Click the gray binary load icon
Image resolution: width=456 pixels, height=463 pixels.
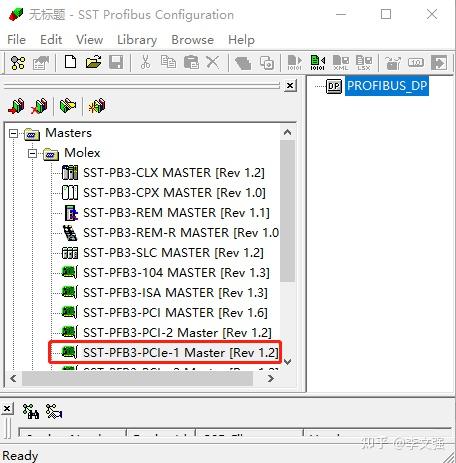click(x=295, y=62)
